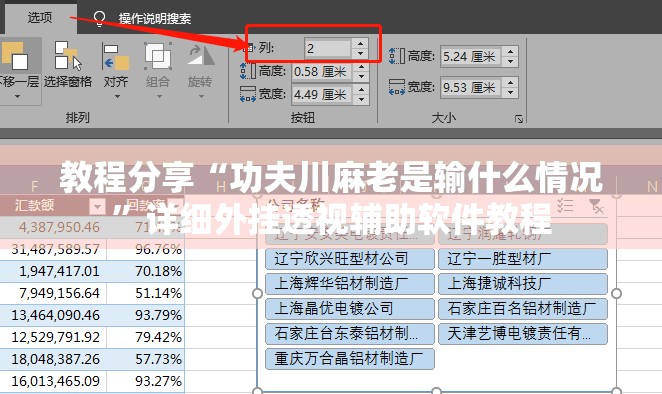Increase size 高度 5.24 厘米 with the up arrow
The width and height of the screenshot is (662, 394).
coord(510,52)
